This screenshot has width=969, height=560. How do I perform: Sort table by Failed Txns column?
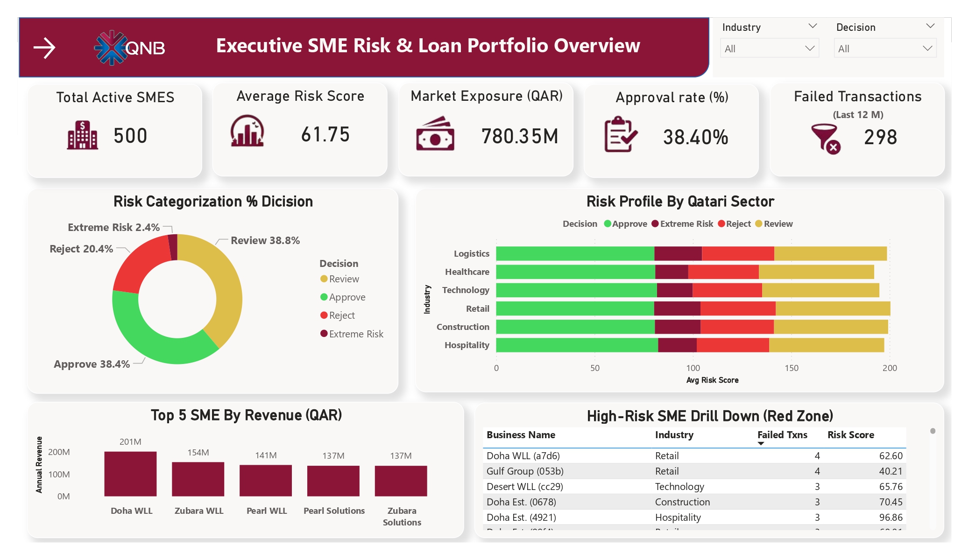(x=782, y=435)
